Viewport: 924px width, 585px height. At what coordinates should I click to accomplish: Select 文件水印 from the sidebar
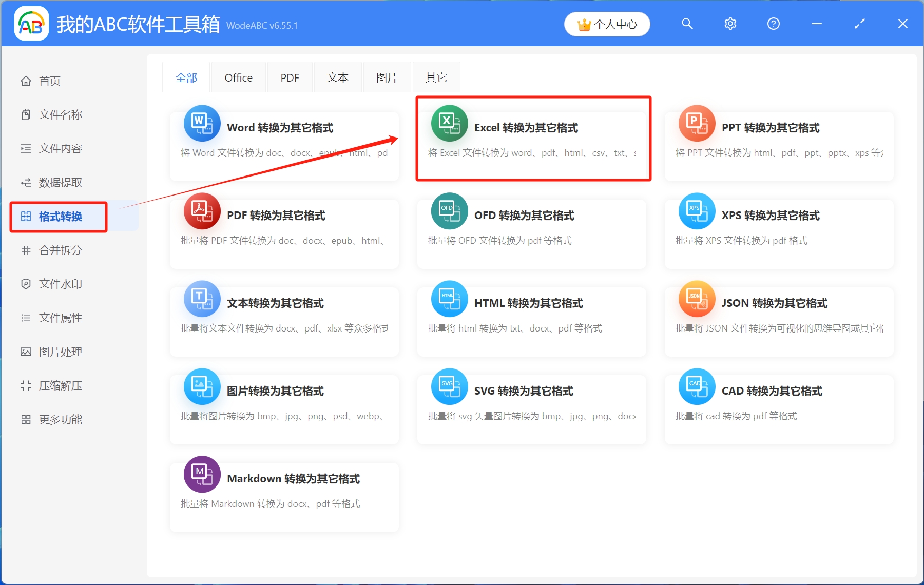tap(59, 284)
